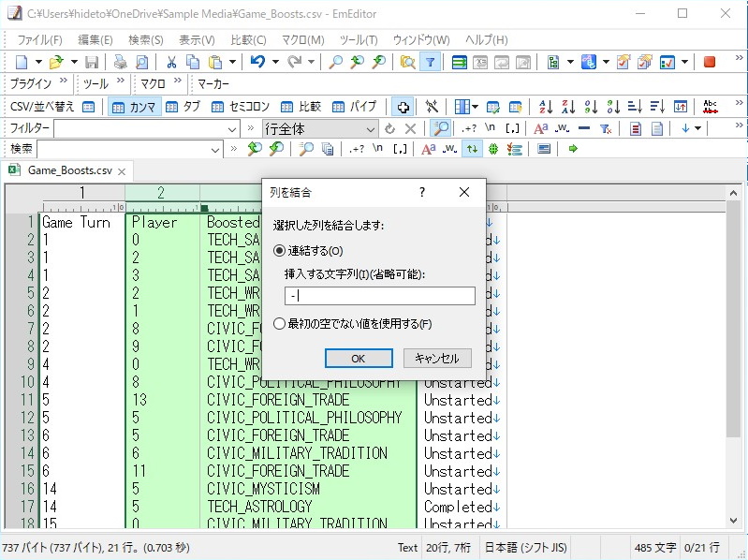Viewport: 748px width, 560px height.
Task: Click the 日本語 (シフト JIS) encoding in status bar
Action: click(526, 547)
